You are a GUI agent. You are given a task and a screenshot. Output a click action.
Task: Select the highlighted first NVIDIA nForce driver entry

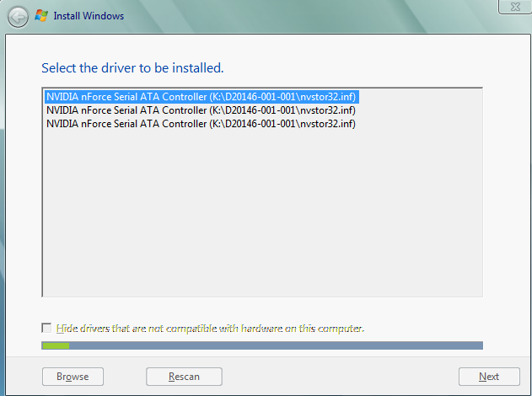pyautogui.click(x=202, y=97)
